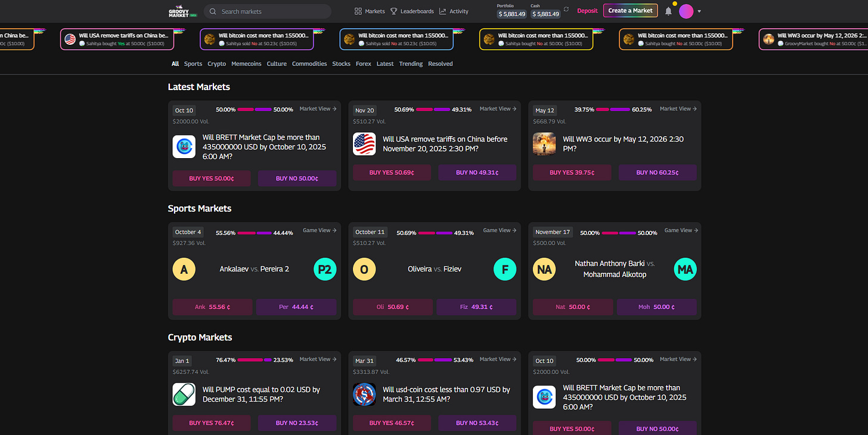
Task: Click the Portfolio $5,881.49 value
Action: (512, 14)
